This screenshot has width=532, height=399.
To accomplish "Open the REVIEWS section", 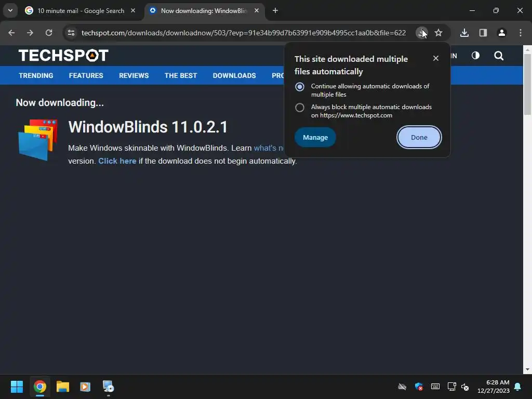I will (x=134, y=76).
